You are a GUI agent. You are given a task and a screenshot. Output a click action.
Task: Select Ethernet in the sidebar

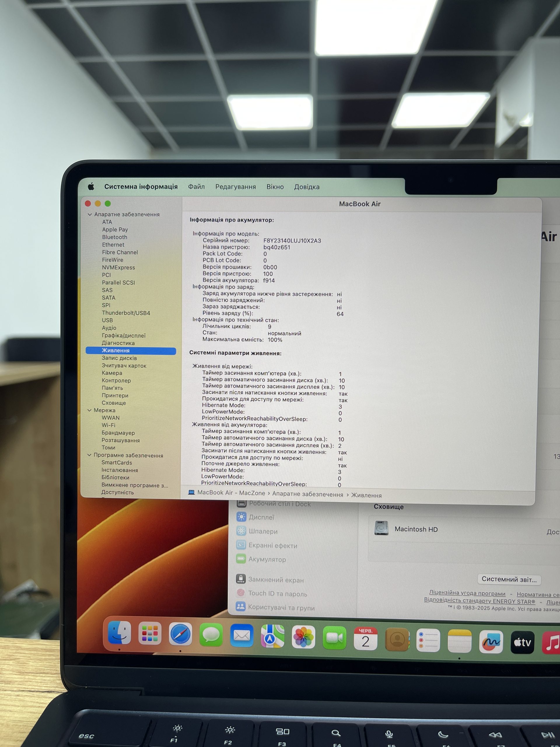tap(113, 245)
